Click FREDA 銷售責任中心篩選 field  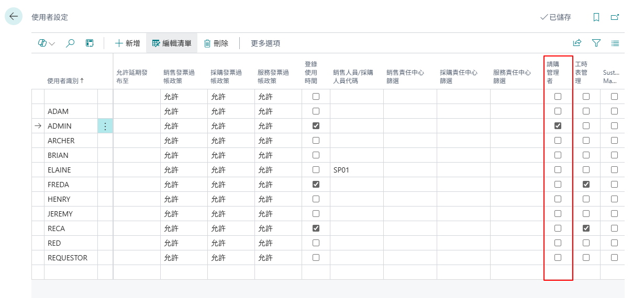pyautogui.click(x=410, y=185)
